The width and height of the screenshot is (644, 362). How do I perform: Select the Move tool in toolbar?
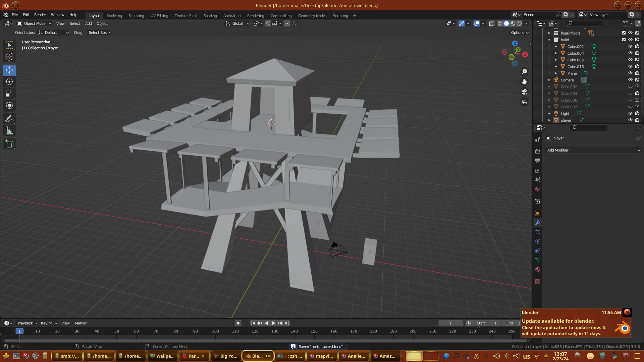(x=9, y=70)
